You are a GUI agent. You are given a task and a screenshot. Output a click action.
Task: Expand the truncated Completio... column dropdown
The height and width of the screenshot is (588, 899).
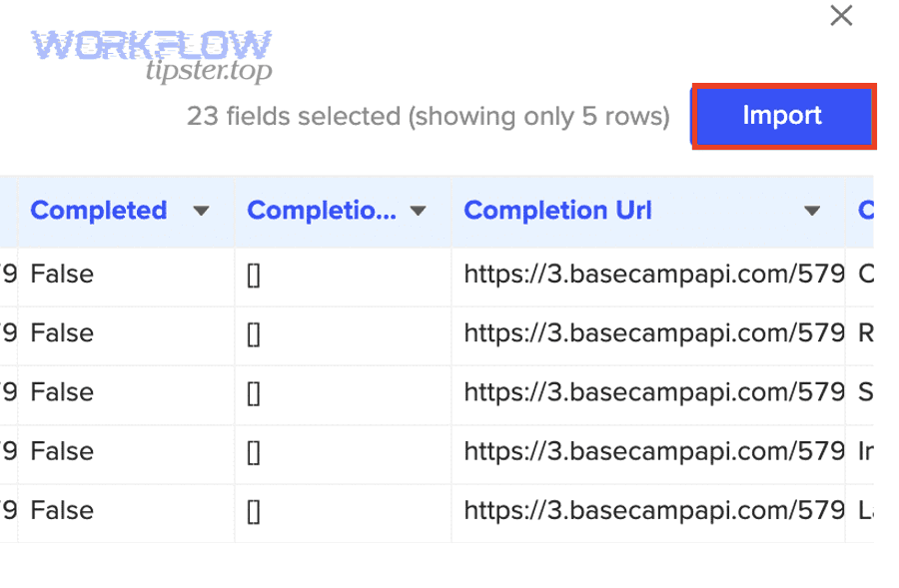(x=420, y=211)
